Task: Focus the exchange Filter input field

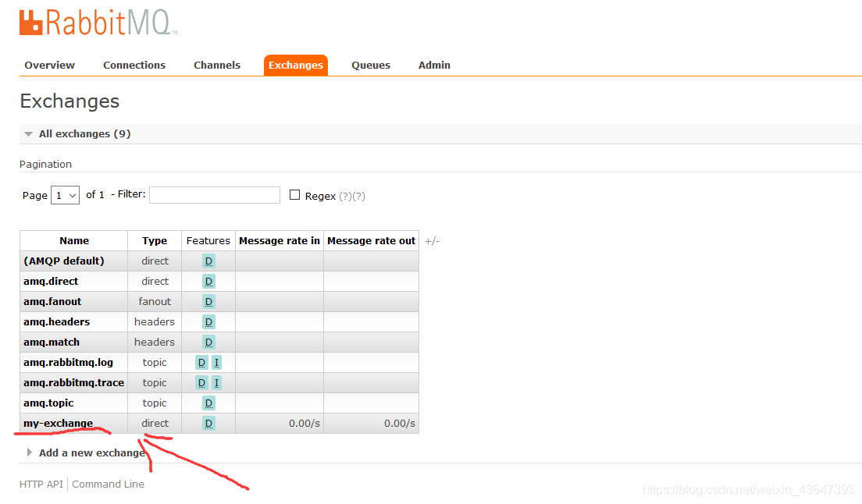Action: point(215,195)
